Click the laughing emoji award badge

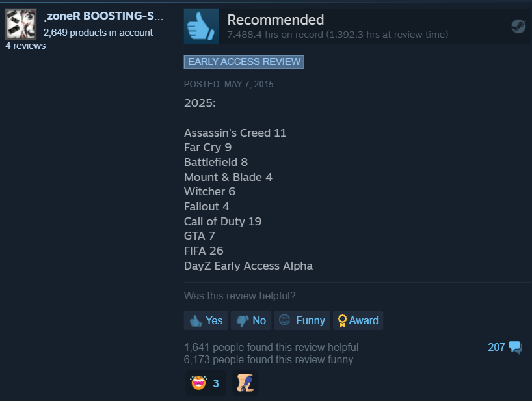point(198,383)
